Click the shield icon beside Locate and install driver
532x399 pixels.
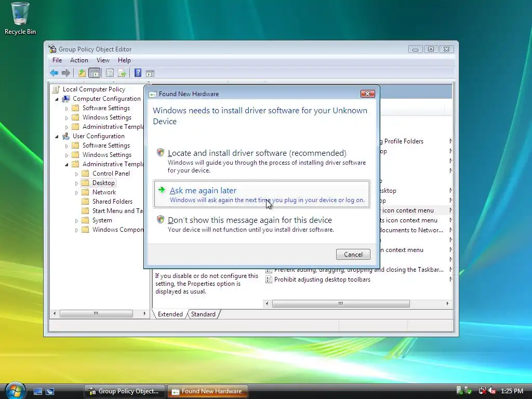(x=161, y=152)
